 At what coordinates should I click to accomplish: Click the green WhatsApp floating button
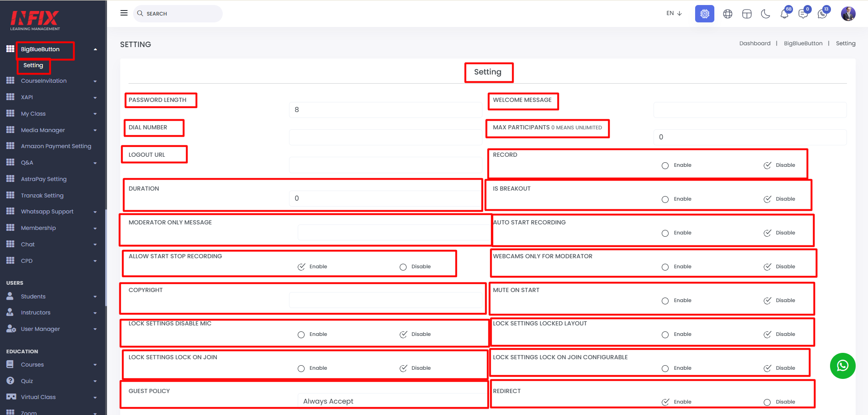click(x=843, y=366)
